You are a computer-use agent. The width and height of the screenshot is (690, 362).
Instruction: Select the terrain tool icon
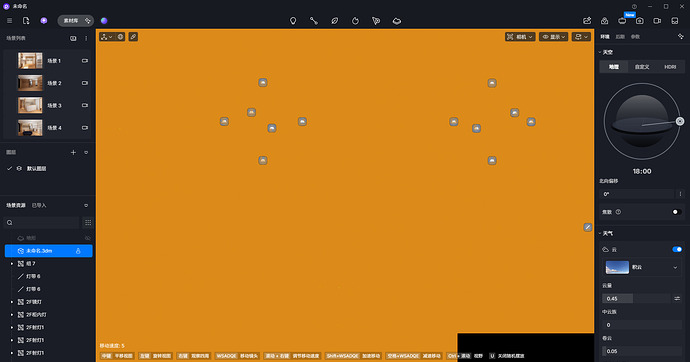396,21
